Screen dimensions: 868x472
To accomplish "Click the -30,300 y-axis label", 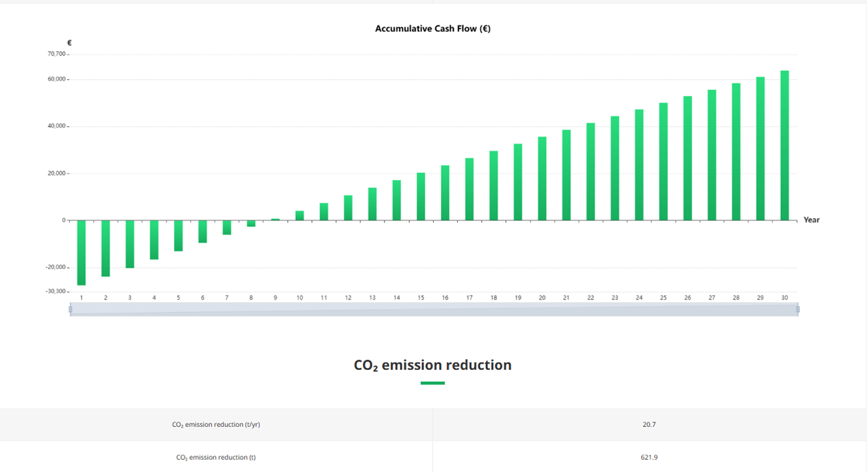I will click(x=56, y=291).
